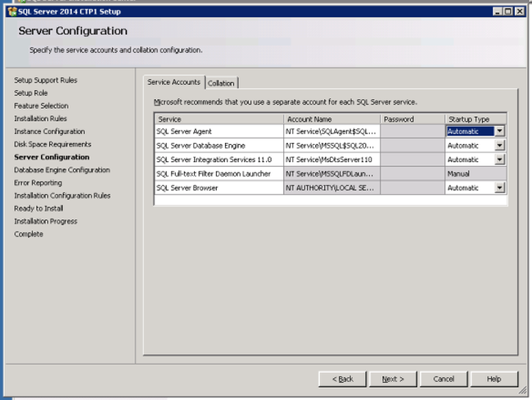Click bold Server Configuration step in sidebar

52,157
